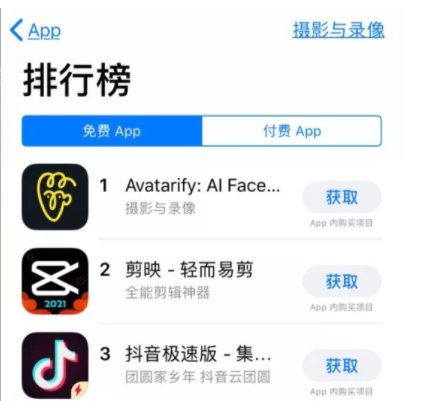Viewport: 437px width, 401px height.
Task: Select 团圆家乡年 抖音云团圆 subtitle
Action: point(198,377)
